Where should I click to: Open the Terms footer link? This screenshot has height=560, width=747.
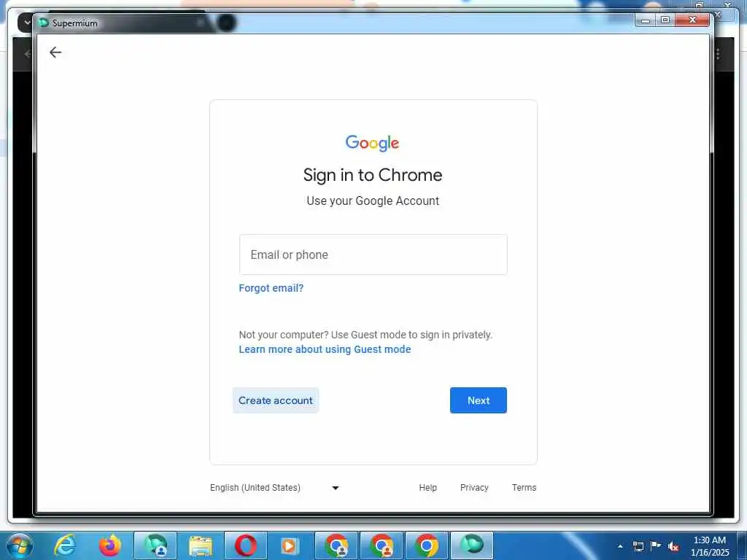[524, 488]
